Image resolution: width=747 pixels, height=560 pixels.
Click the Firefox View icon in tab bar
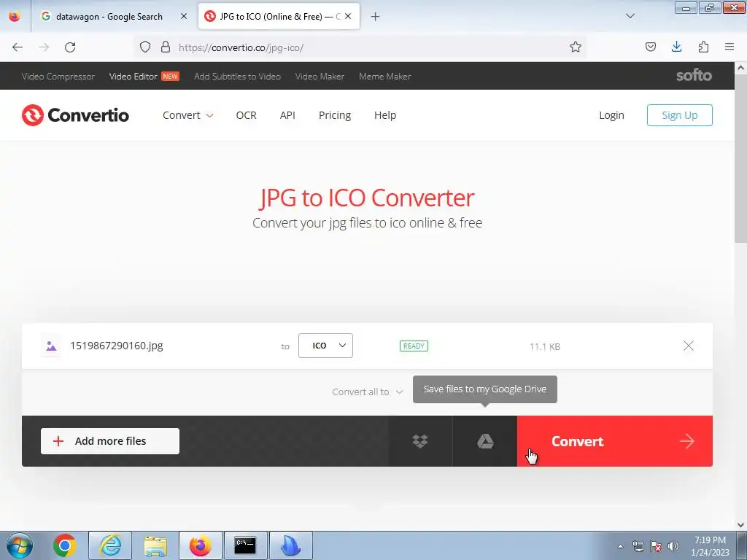tap(15, 17)
